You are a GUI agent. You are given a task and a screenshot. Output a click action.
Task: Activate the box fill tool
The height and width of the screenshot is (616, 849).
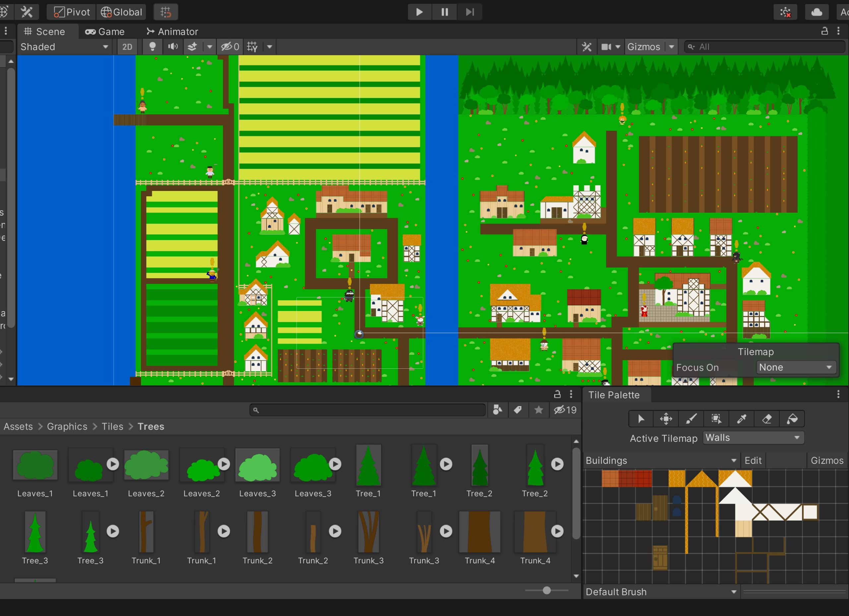pos(716,419)
